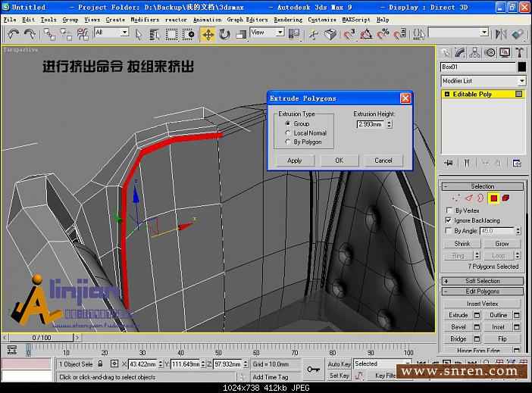Select the Local Normal extrusion type
The image size is (532, 393).
pyautogui.click(x=287, y=133)
